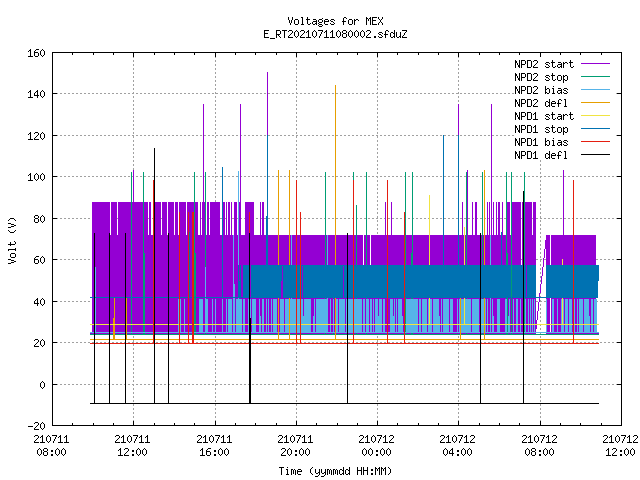
Task: Click the 210712 08:00 time tick label
Action: click(x=540, y=446)
